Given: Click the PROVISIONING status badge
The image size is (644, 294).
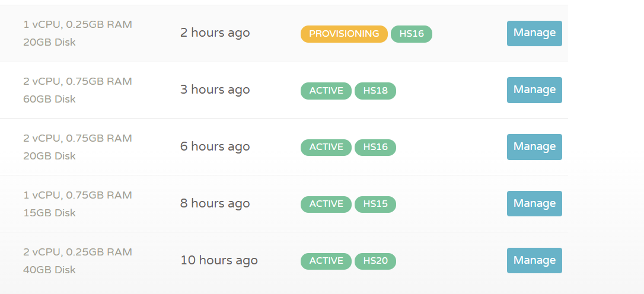Looking at the screenshot, I should [344, 34].
